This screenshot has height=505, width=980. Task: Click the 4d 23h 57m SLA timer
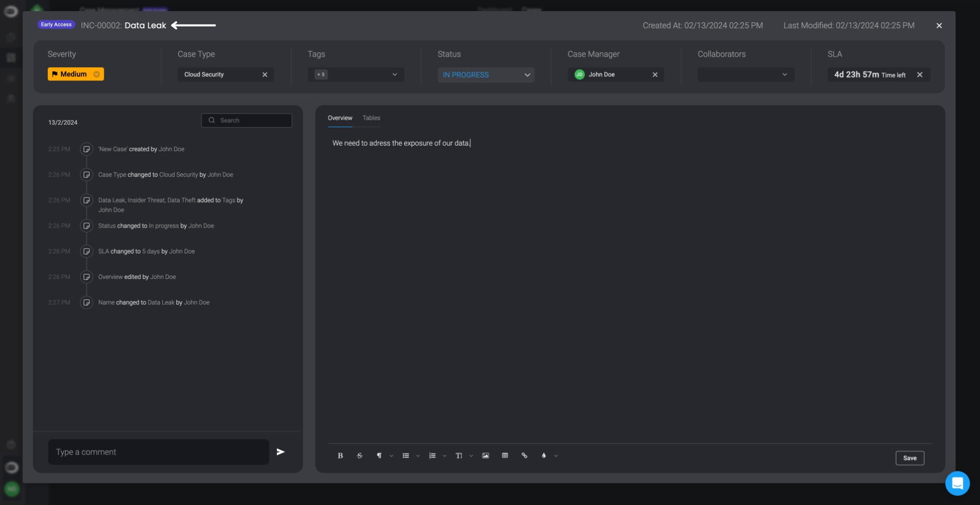(870, 75)
